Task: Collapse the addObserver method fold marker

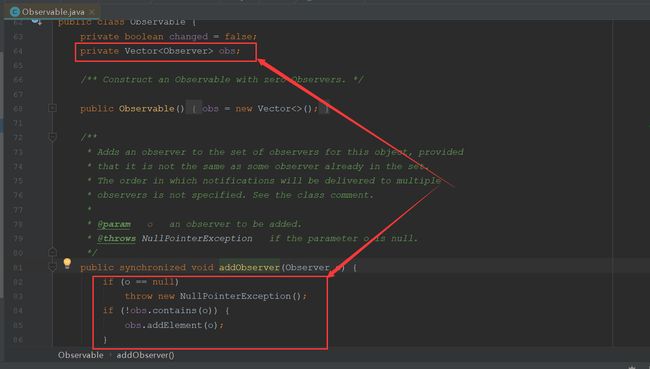Action: pos(52,267)
